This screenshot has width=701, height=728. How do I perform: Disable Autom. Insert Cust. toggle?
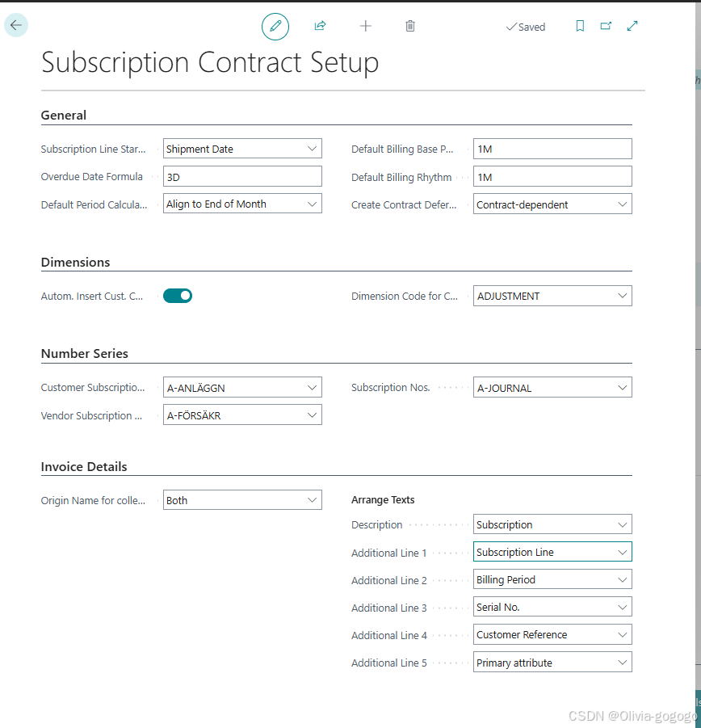177,295
